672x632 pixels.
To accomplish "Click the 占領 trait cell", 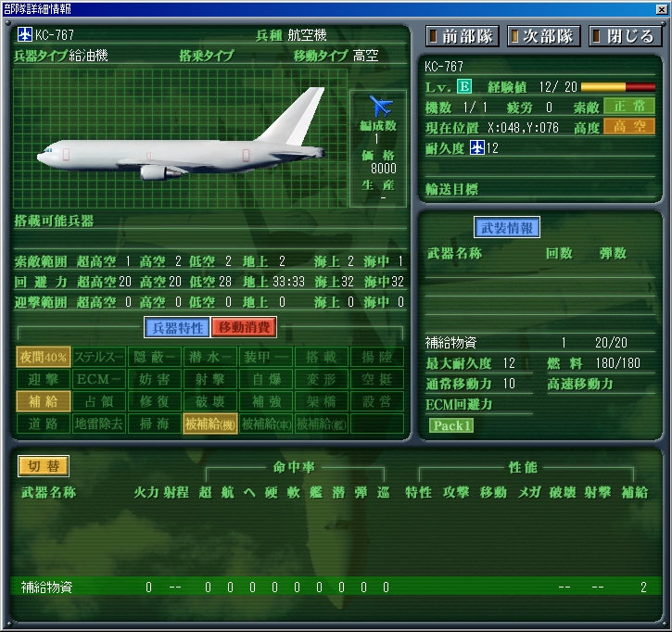I will click(x=99, y=401).
